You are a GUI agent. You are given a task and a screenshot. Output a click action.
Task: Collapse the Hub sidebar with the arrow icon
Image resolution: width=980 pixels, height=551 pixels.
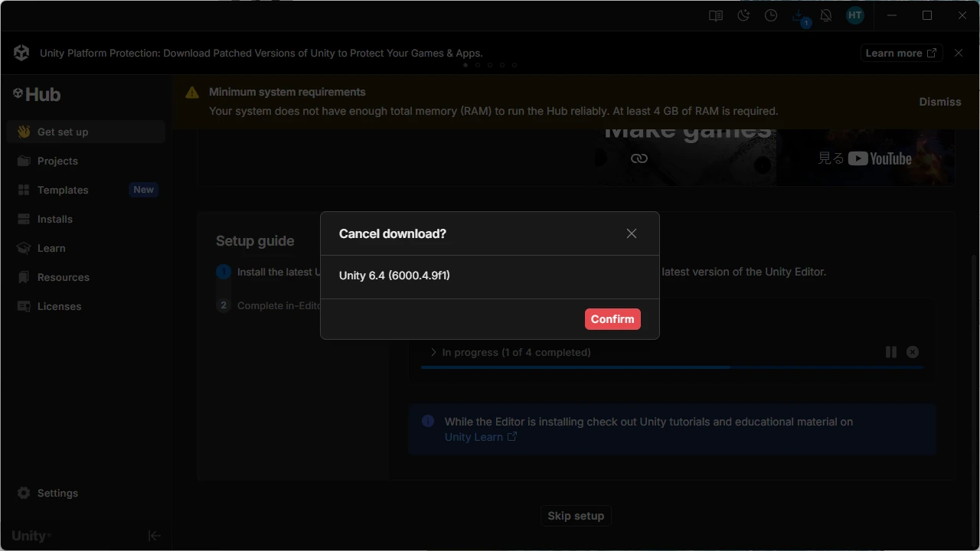[154, 536]
